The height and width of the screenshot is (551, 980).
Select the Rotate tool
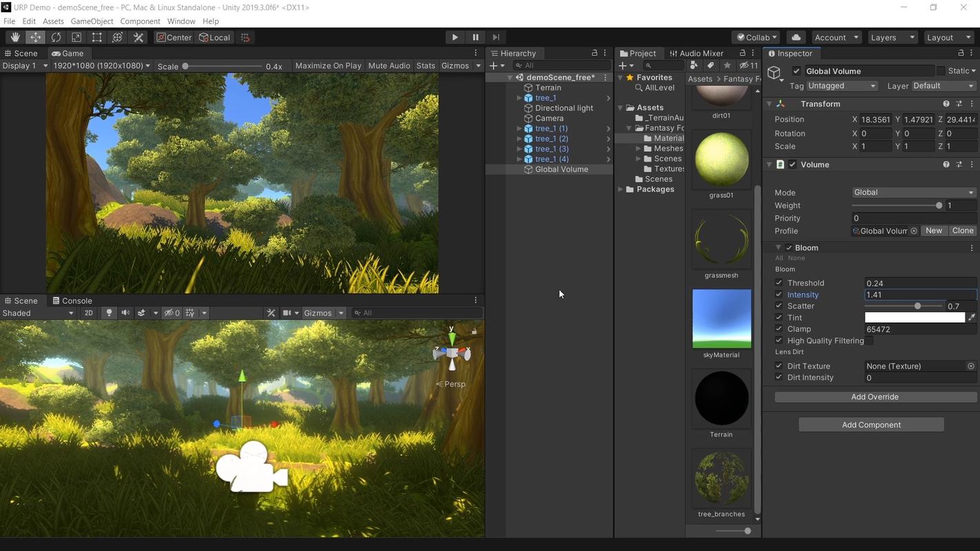pyautogui.click(x=56, y=37)
